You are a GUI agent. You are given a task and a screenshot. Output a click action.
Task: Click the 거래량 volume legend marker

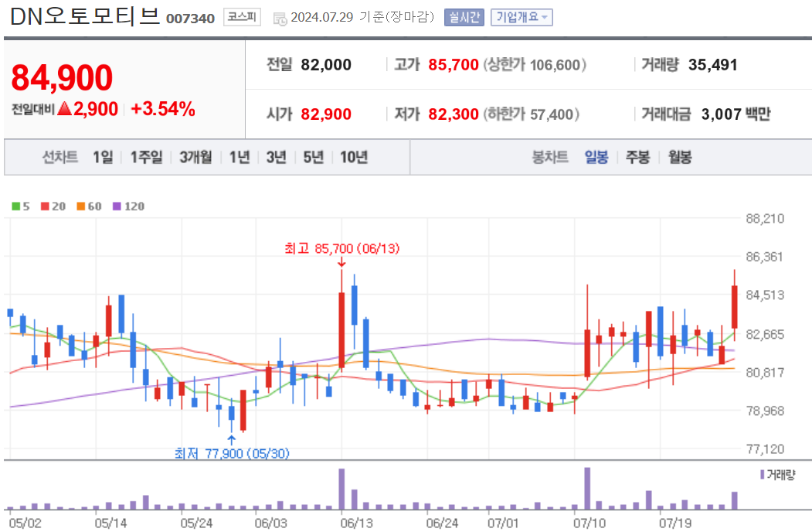763,475
